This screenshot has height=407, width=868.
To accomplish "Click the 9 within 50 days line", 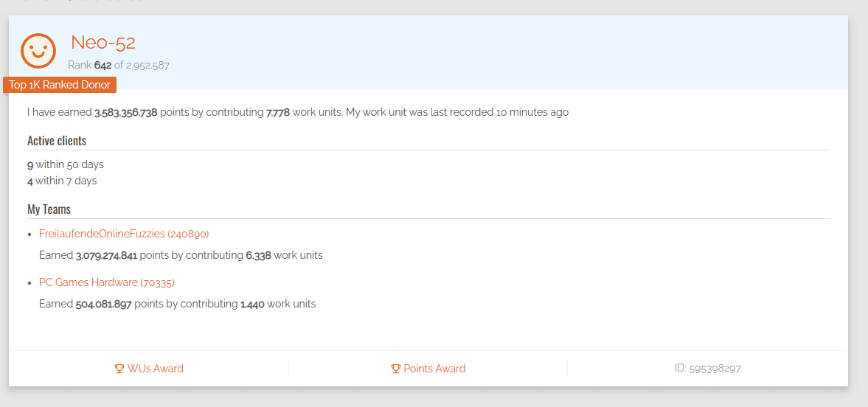I will pyautogui.click(x=66, y=164).
